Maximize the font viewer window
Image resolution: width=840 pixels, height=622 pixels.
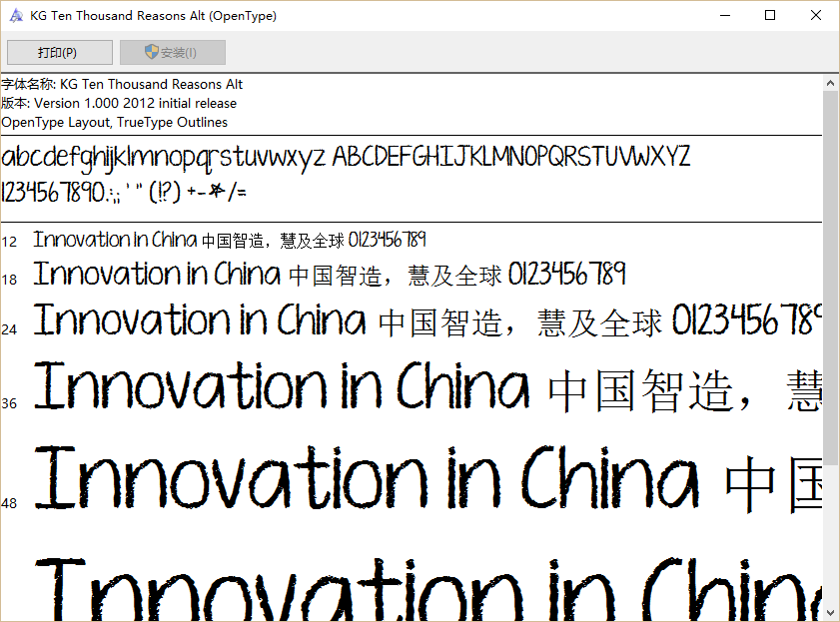point(770,16)
